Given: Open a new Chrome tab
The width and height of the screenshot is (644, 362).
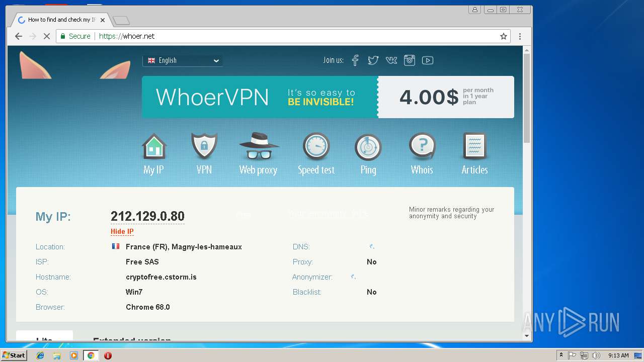Looking at the screenshot, I should [x=121, y=21].
